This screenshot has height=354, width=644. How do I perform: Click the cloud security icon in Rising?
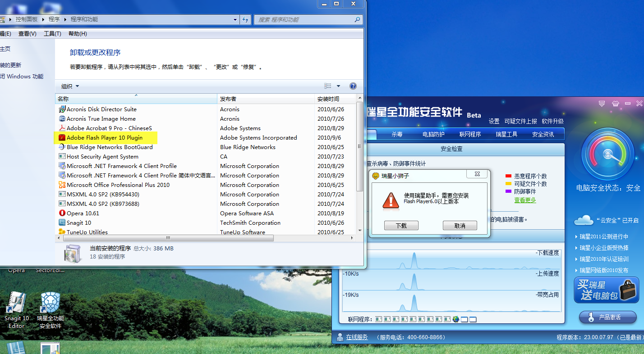coord(584,220)
